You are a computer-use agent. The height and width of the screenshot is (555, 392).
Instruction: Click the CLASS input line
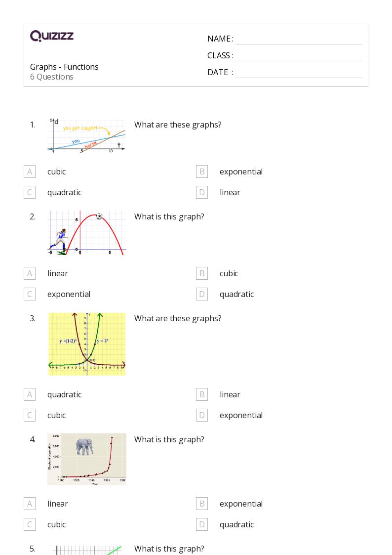[298, 56]
